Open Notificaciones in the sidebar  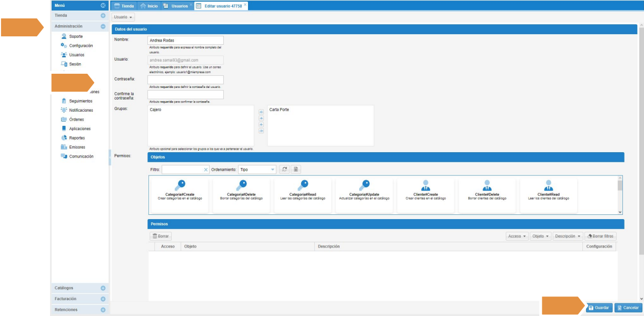click(x=81, y=110)
